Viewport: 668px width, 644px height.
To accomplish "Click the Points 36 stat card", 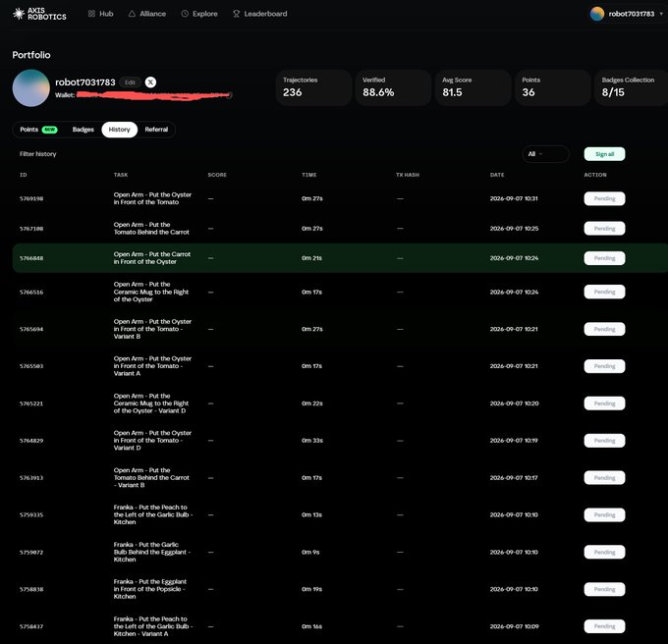I will click(x=553, y=87).
